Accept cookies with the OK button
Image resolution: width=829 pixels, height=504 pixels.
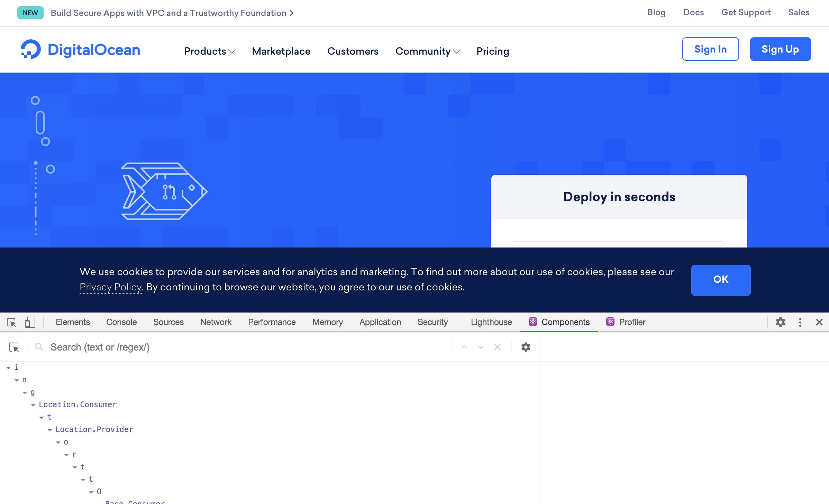721,280
